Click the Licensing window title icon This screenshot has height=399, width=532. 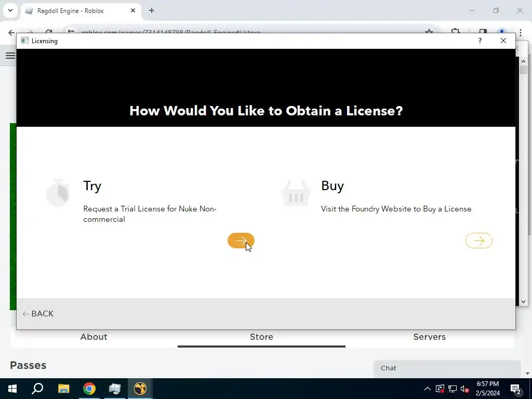[25, 41]
